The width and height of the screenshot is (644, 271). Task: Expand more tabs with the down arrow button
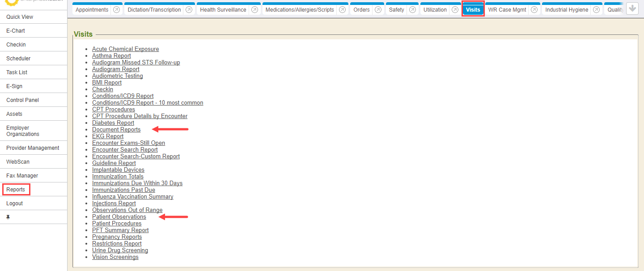pos(632,8)
